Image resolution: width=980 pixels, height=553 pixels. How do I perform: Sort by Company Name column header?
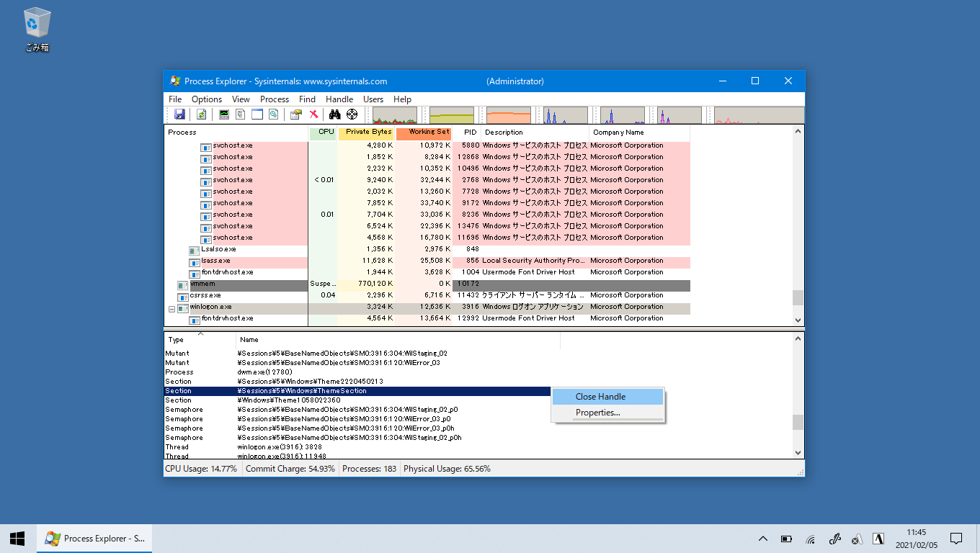(x=639, y=132)
